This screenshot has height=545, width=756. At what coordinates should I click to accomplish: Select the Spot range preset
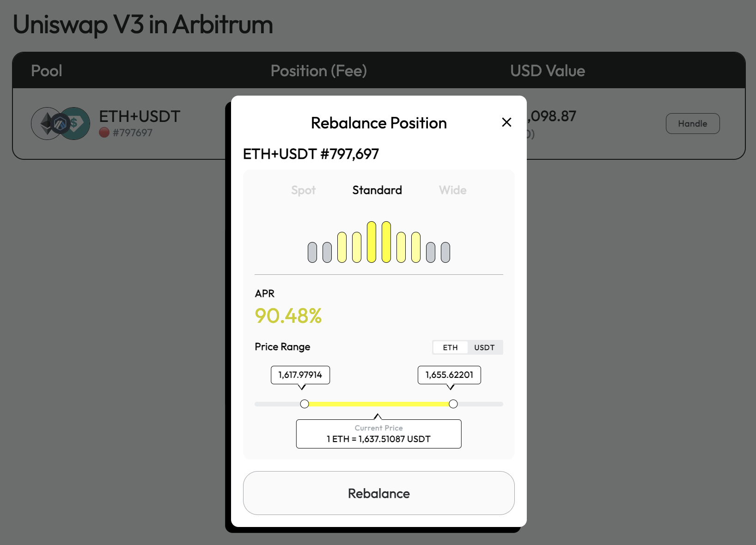click(x=303, y=190)
